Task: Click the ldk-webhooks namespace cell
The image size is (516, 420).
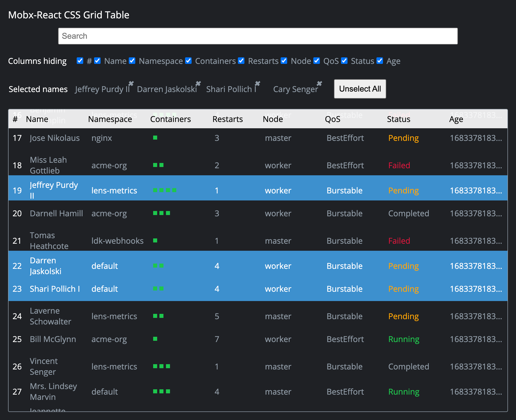Action: pyautogui.click(x=117, y=241)
